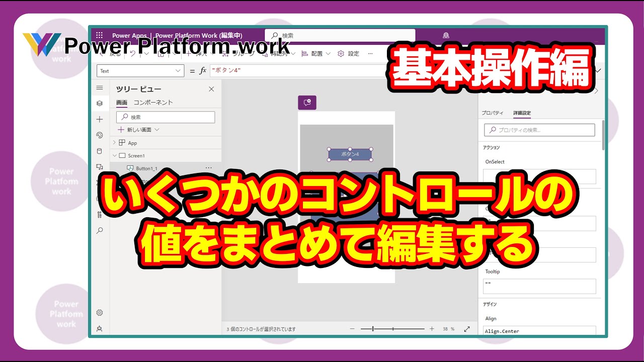
Task: Click the toolbar overflow ellipsis
Action: click(x=371, y=54)
